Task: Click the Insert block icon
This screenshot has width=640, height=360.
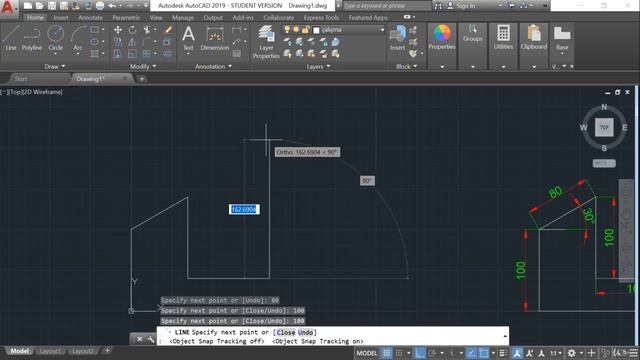Action: (398, 38)
